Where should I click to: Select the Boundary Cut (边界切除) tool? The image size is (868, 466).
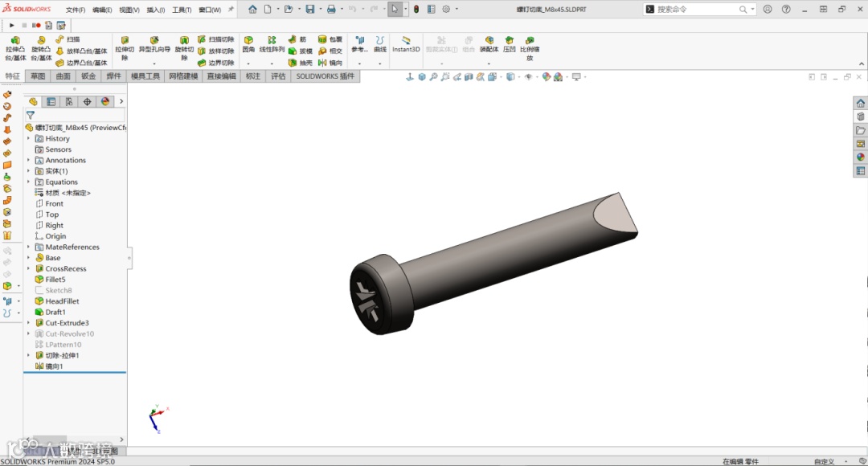[x=216, y=63]
